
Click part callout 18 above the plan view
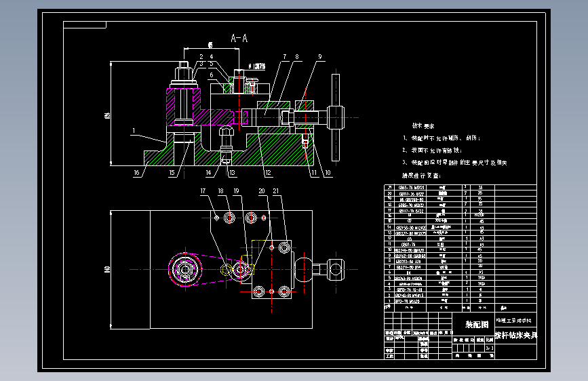[x=221, y=191]
